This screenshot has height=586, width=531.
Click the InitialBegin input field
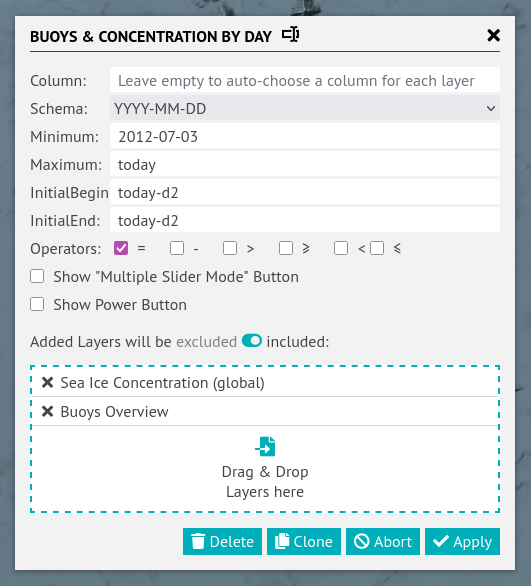[305, 192]
